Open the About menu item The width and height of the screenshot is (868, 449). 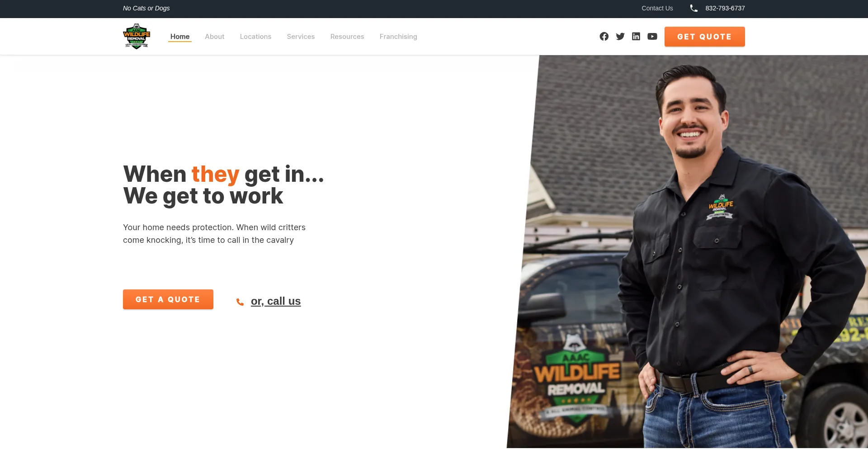point(215,37)
